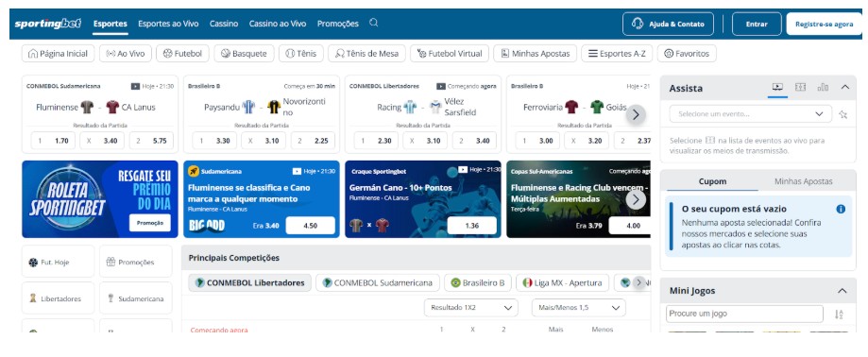
Task: Click Paysandu striped jersey icon
Action: point(248,107)
